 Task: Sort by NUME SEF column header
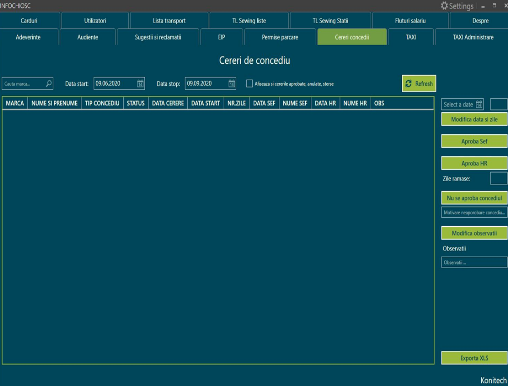[295, 103]
